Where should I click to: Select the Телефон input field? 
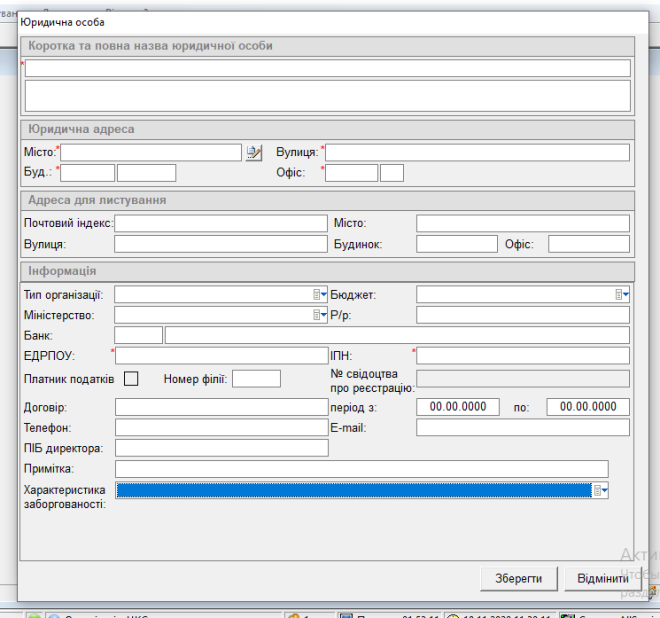pos(221,428)
